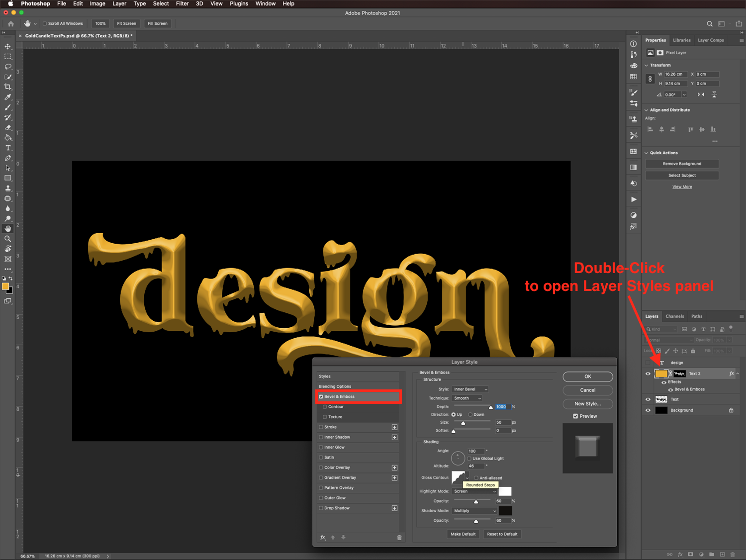Click the Remove Background button

682,164
